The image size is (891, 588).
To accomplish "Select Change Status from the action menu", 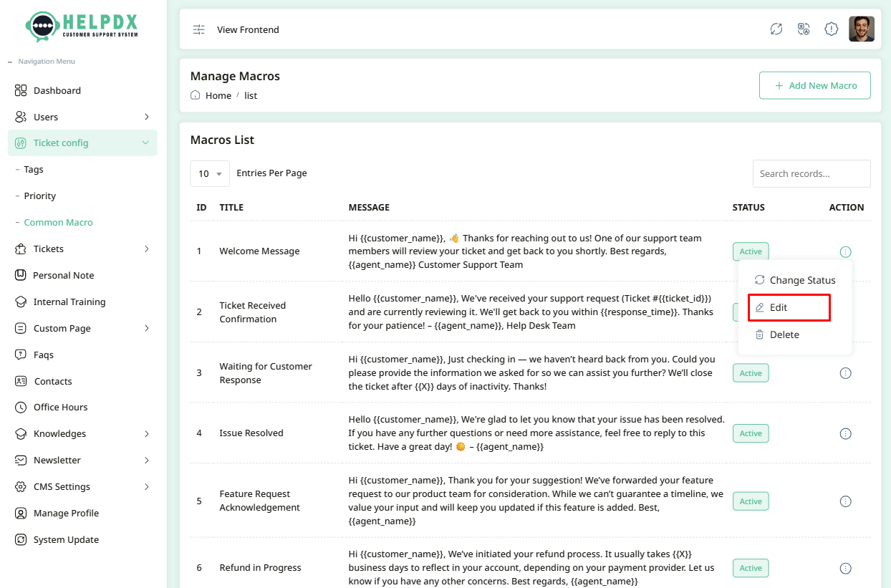I will click(x=801, y=280).
